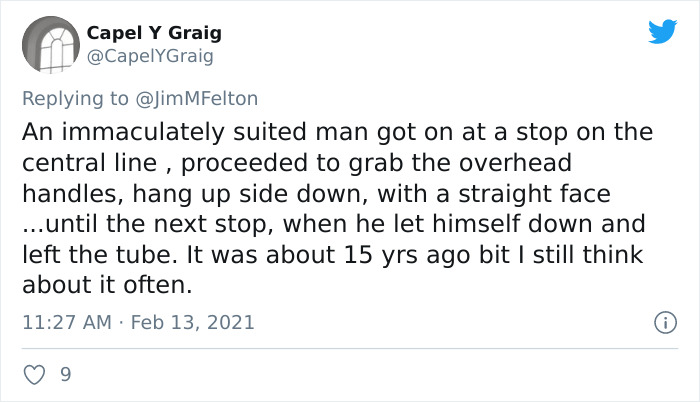
Task: View the 9 likes count
Action: tap(66, 374)
